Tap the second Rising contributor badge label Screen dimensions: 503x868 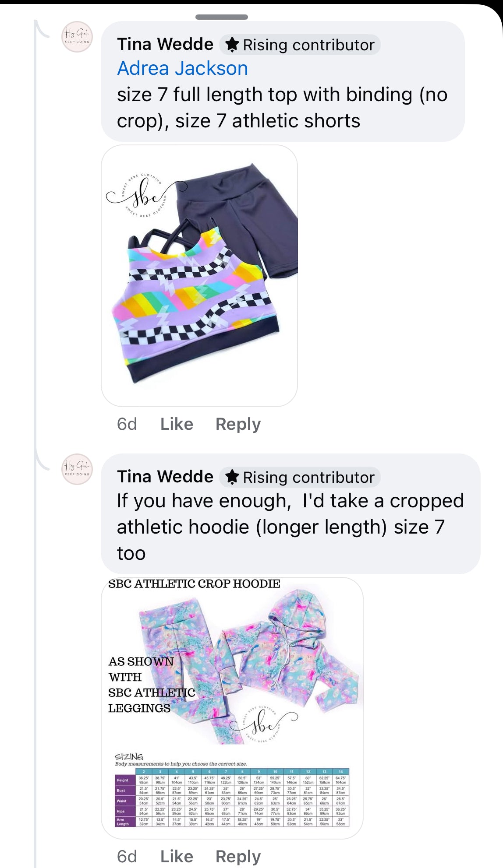coord(300,477)
